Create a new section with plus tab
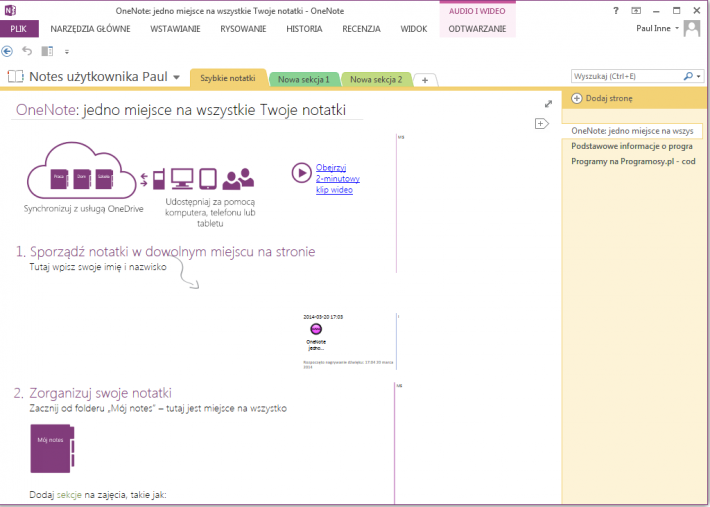 tap(425, 80)
